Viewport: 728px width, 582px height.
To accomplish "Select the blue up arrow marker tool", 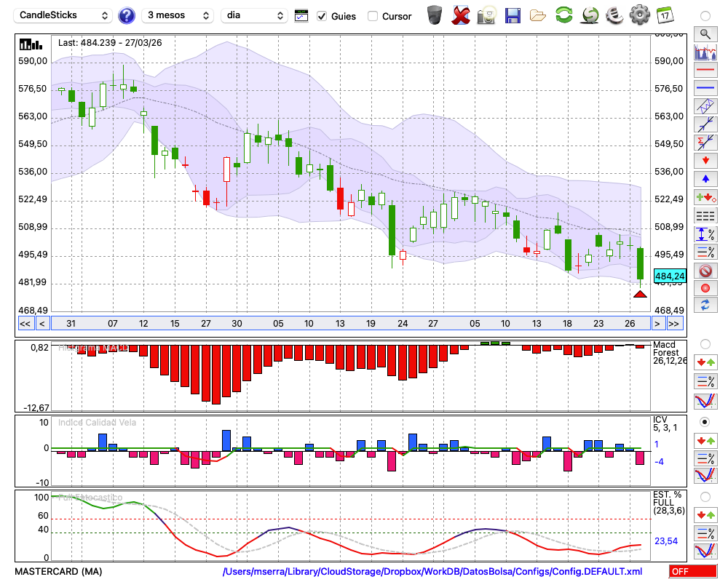I will tap(705, 178).
